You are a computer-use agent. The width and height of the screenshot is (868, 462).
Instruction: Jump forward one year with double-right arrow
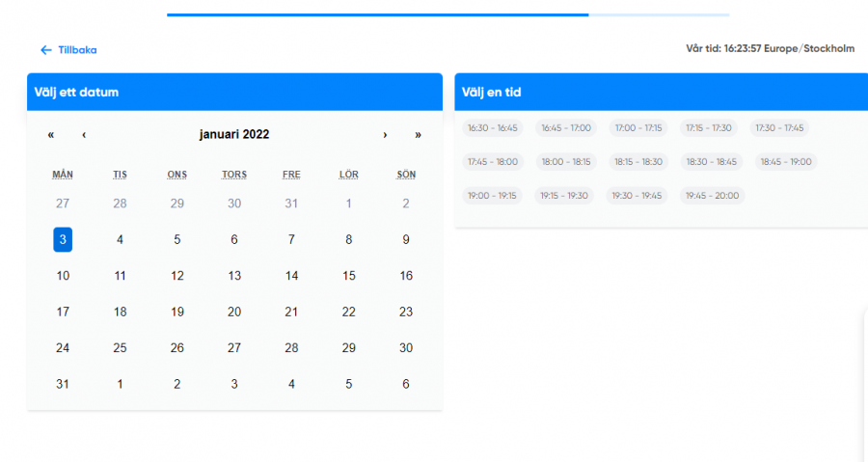tap(418, 135)
